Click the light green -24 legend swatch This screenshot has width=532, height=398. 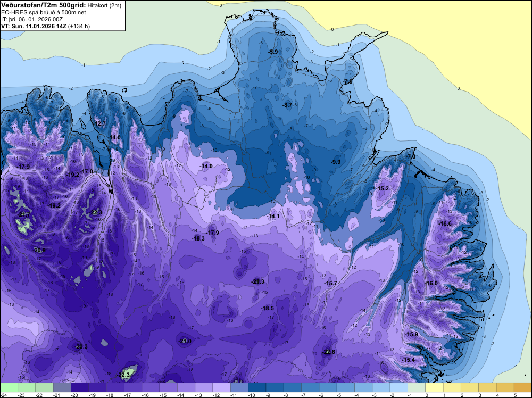tap(9, 387)
